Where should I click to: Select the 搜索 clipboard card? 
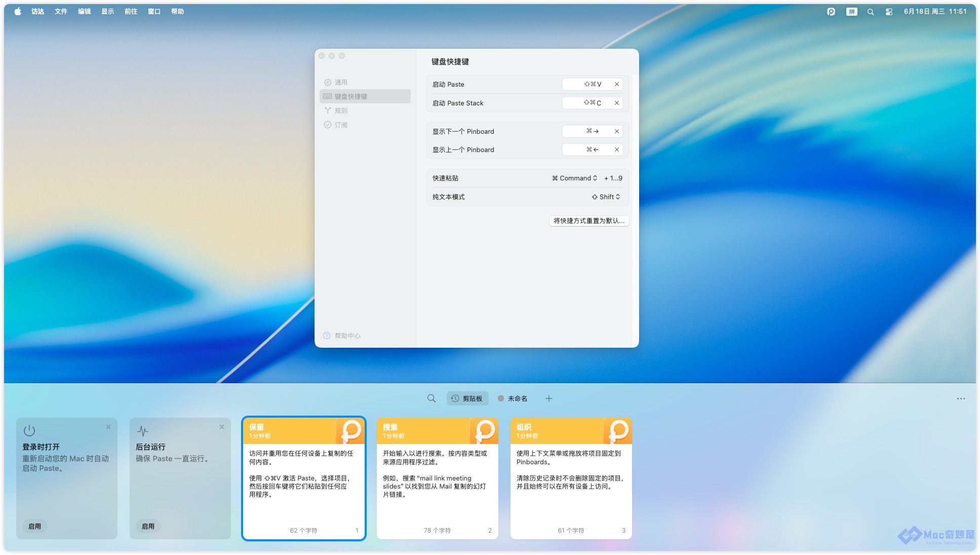point(438,478)
